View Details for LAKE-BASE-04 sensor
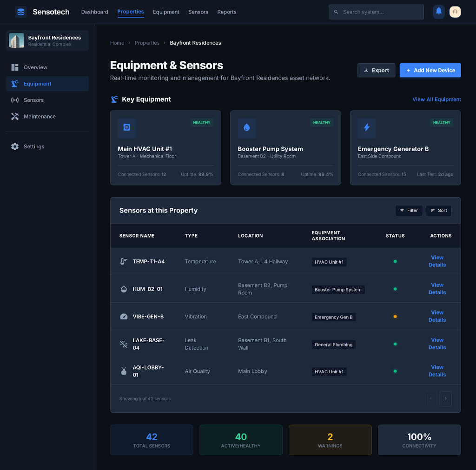Screen dimensions: 476x470 [437, 344]
